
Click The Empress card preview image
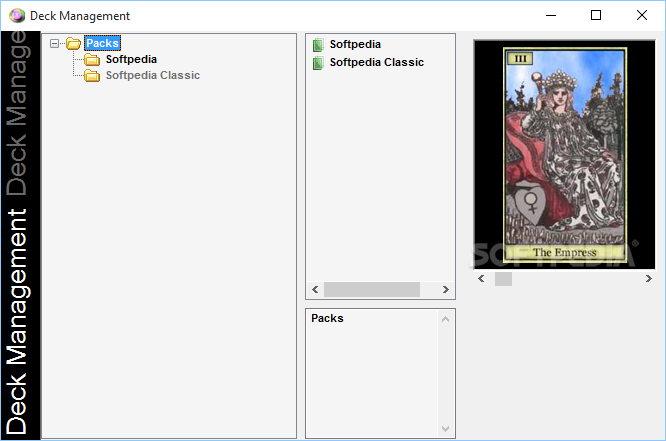coord(564,155)
